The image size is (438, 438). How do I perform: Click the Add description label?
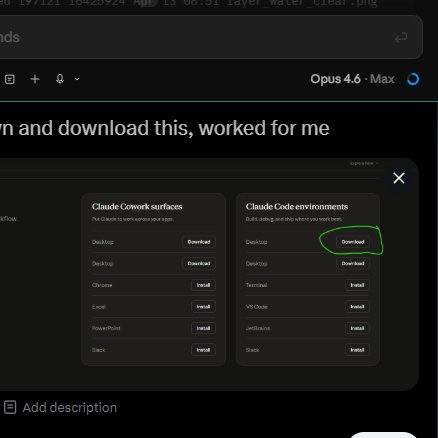point(70,407)
